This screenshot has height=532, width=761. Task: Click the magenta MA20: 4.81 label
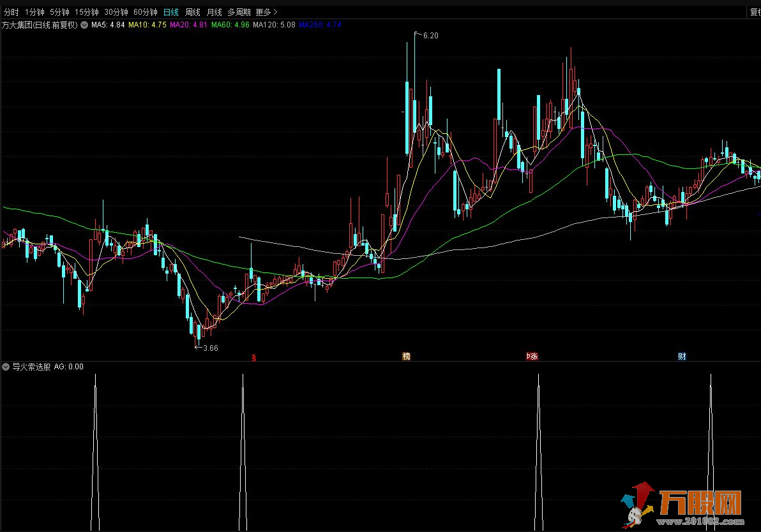pyautogui.click(x=188, y=25)
